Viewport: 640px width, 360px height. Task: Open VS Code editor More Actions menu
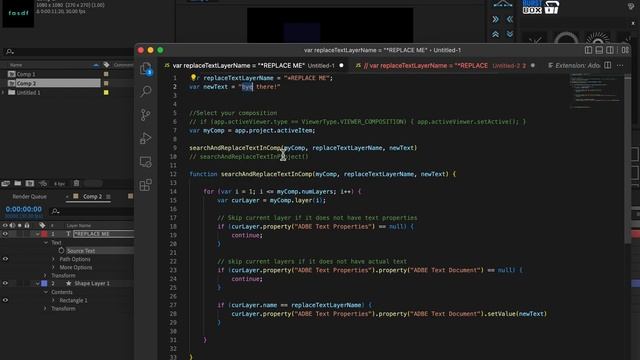pyautogui.click(x=620, y=65)
